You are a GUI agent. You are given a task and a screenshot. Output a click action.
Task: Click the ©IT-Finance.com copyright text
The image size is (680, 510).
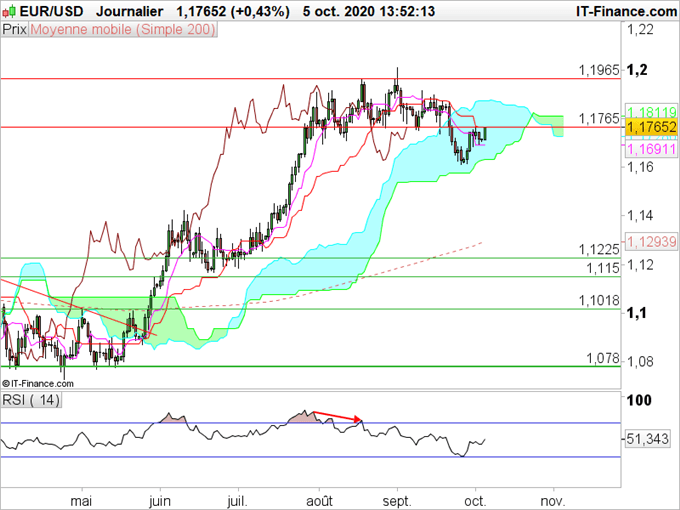pos(38,383)
